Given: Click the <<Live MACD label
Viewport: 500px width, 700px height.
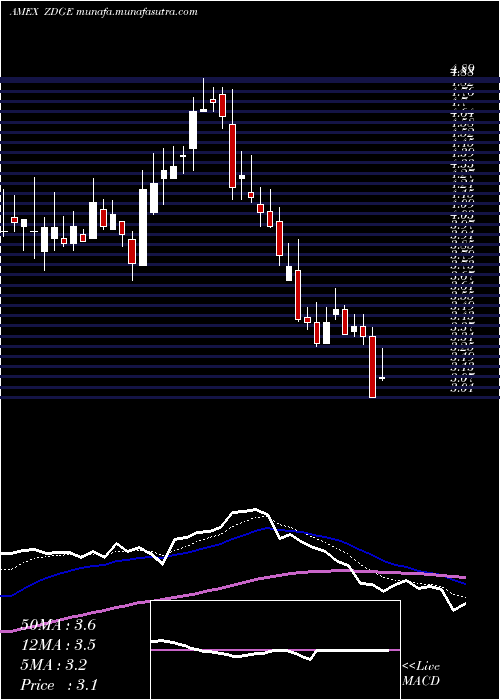Looking at the screenshot, I should (421, 674).
